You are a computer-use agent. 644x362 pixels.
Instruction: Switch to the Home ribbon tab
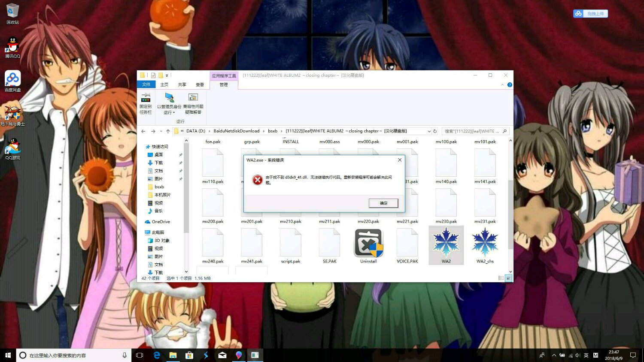point(164,84)
